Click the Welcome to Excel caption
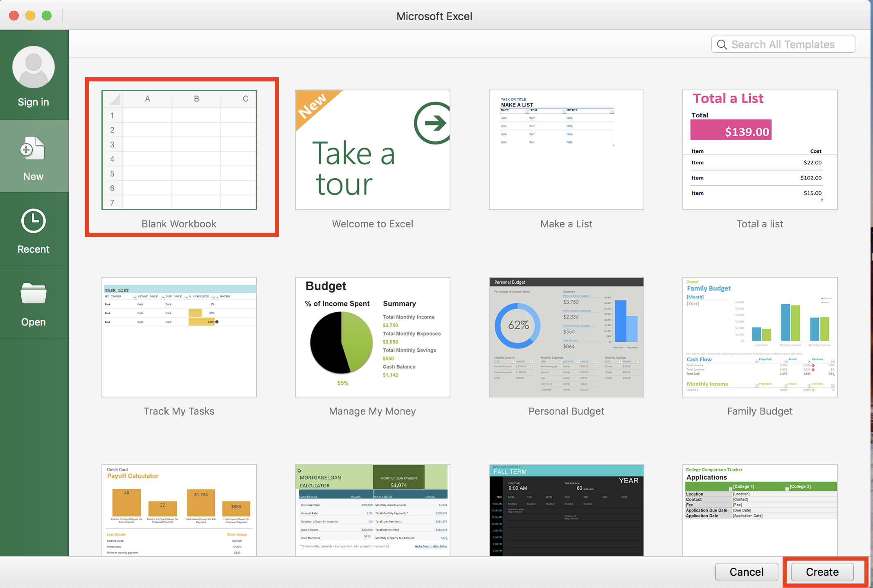The height and width of the screenshot is (588, 873). point(373,224)
